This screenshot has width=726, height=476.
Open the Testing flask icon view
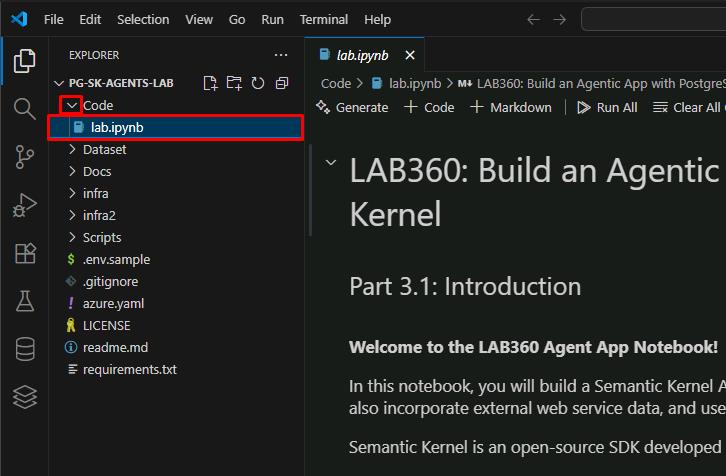click(x=24, y=301)
